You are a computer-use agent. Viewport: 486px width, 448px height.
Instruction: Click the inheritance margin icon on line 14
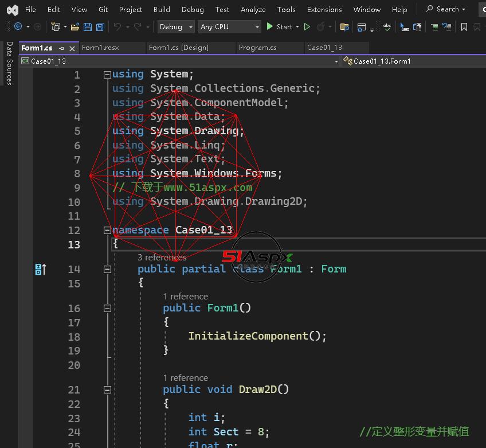(40, 269)
